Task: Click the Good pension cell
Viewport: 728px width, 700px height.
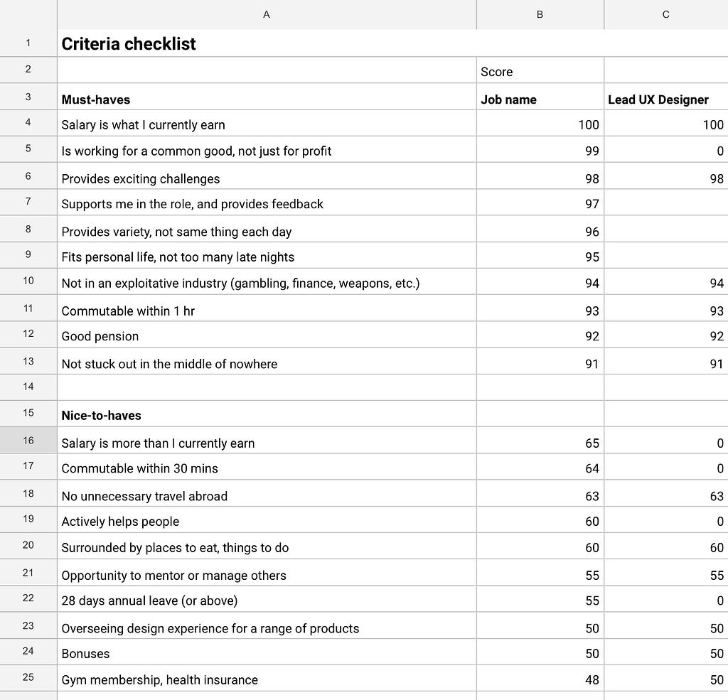Action: (267, 335)
